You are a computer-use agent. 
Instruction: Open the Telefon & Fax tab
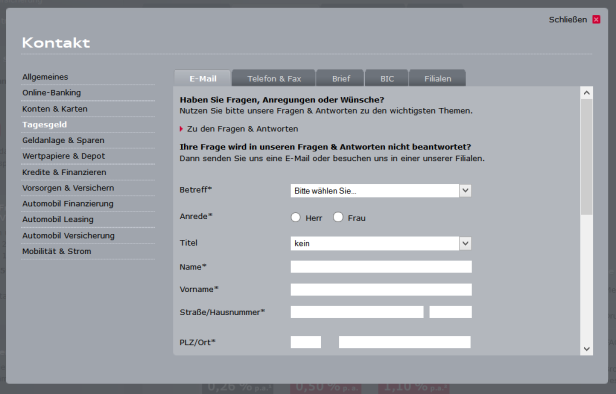pos(274,78)
